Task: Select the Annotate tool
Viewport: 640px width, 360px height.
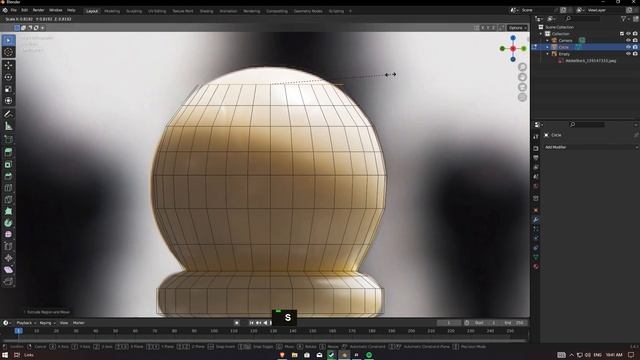Action: click(x=9, y=114)
